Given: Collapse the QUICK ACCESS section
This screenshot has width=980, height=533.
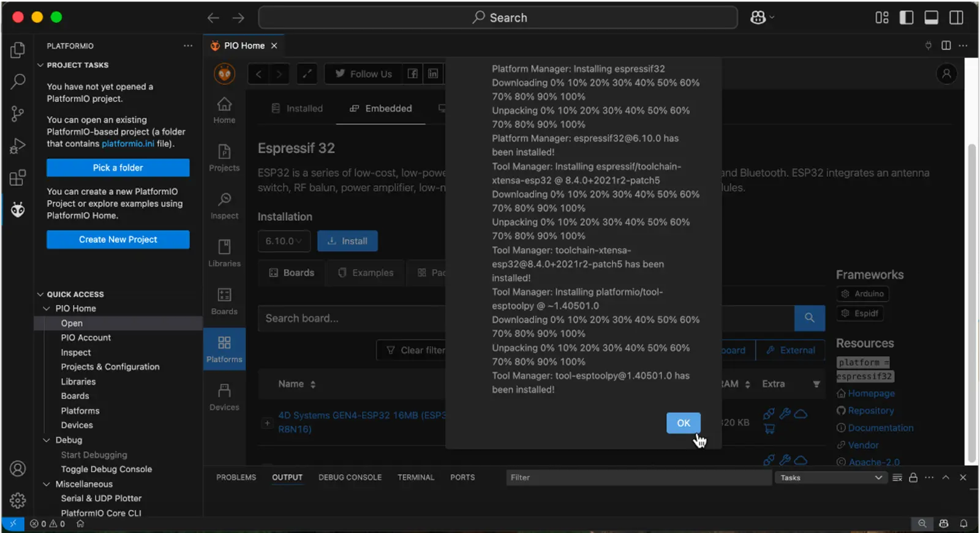Looking at the screenshot, I should [40, 294].
